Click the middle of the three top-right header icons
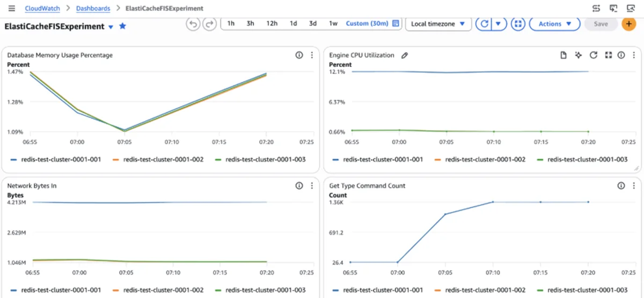644x298 pixels. (x=613, y=9)
